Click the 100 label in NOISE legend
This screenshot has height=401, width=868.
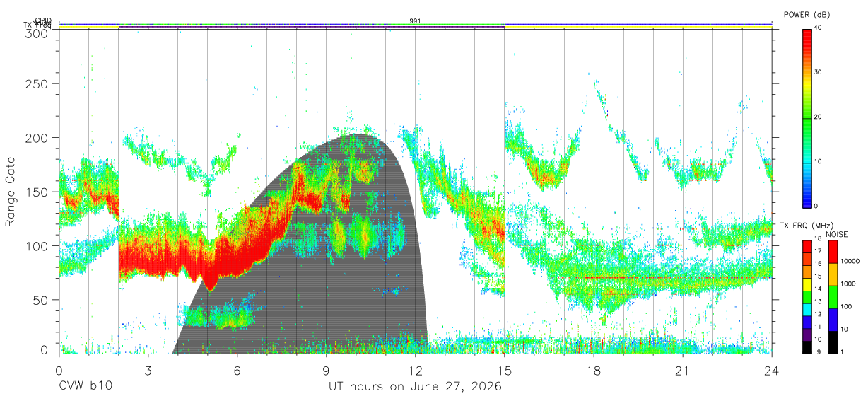[847, 308]
